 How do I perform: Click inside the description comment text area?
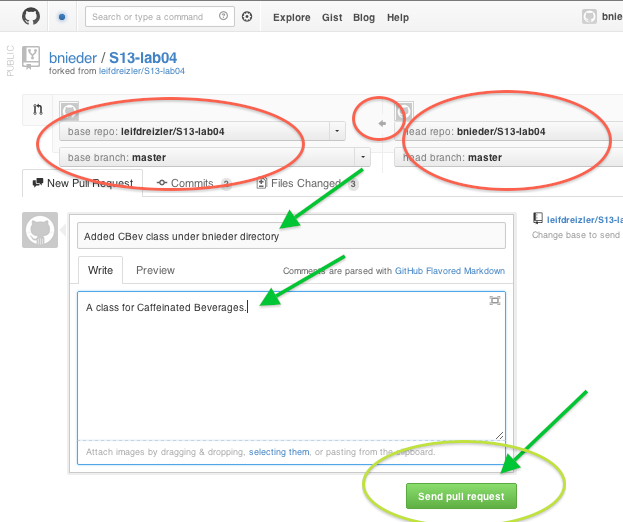(291, 366)
